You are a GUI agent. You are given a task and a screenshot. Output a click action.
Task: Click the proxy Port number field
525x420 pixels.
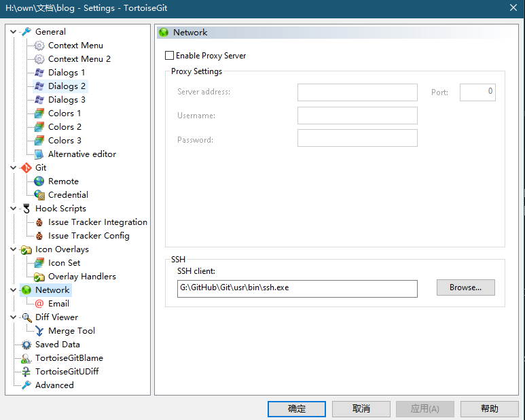click(x=477, y=92)
